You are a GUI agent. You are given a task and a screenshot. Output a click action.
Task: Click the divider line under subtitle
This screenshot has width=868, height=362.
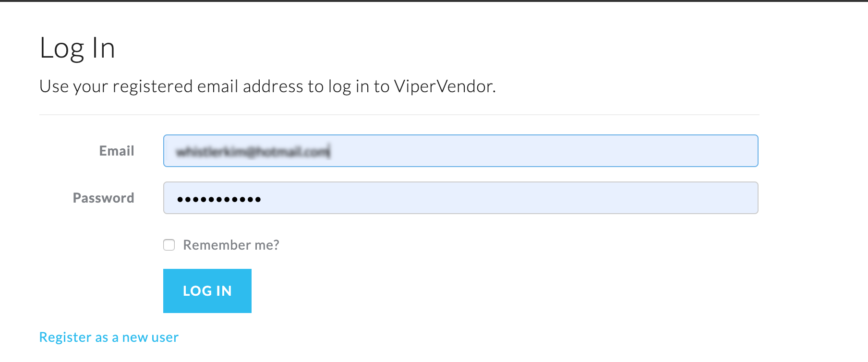pyautogui.click(x=399, y=115)
